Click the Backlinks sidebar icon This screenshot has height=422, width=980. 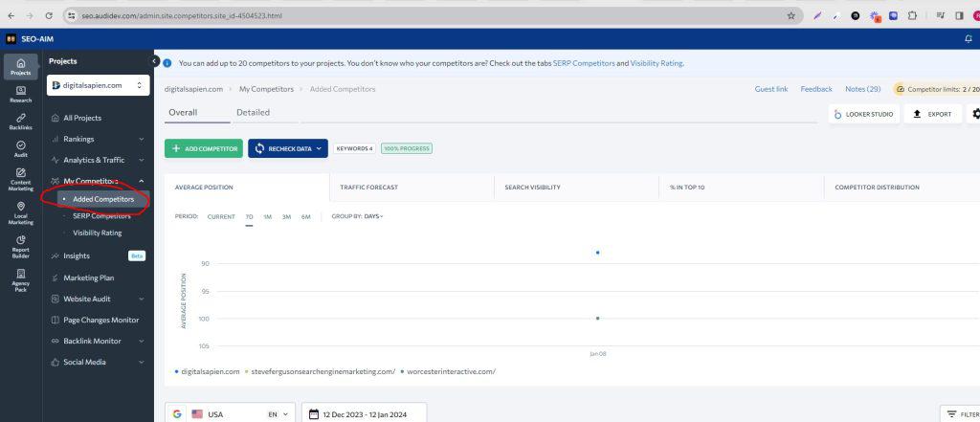click(x=21, y=121)
